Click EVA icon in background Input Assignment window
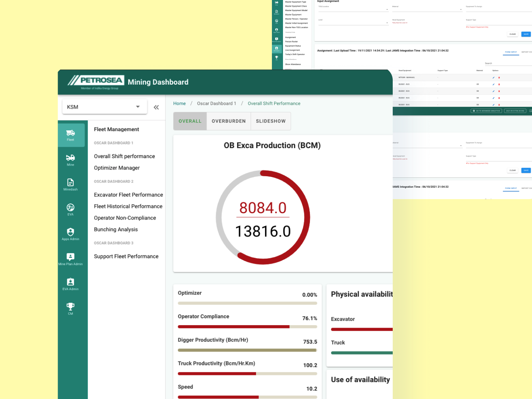 tap(277, 21)
